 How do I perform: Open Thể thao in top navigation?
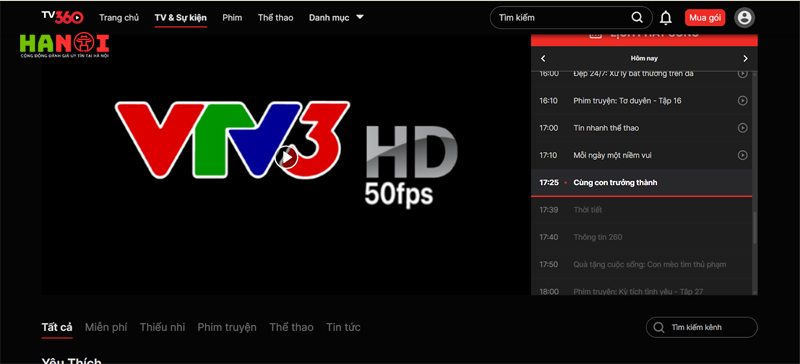click(276, 18)
